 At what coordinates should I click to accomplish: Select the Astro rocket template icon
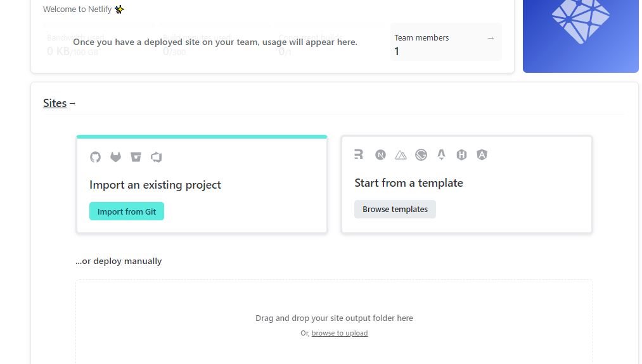[441, 154]
